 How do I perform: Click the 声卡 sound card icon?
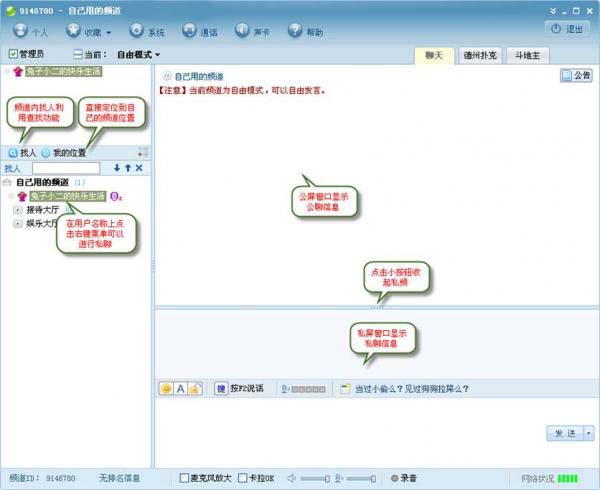click(242, 30)
